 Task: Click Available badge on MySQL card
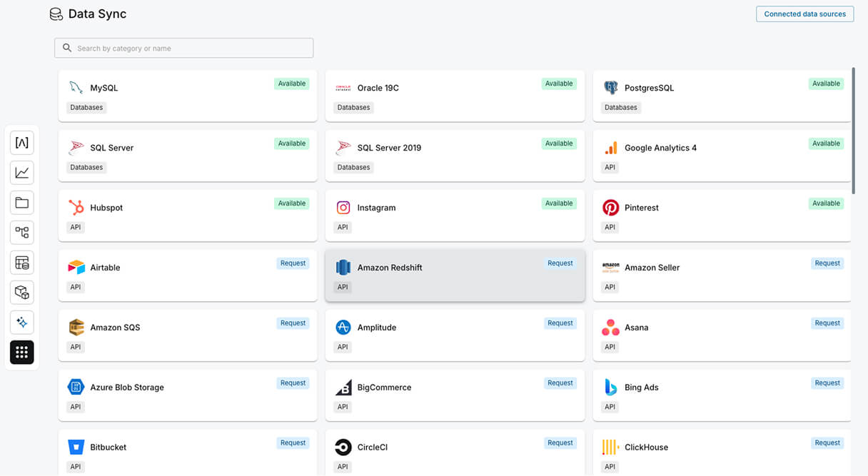click(x=292, y=83)
